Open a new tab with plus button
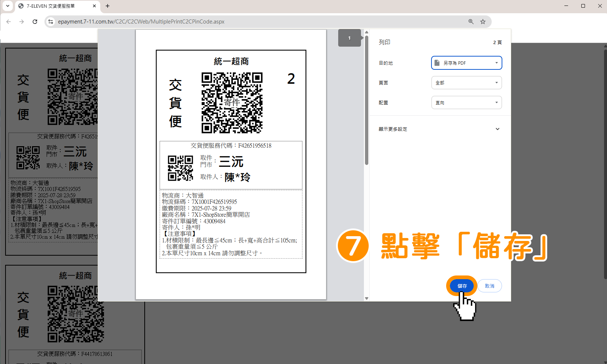 pos(108,6)
